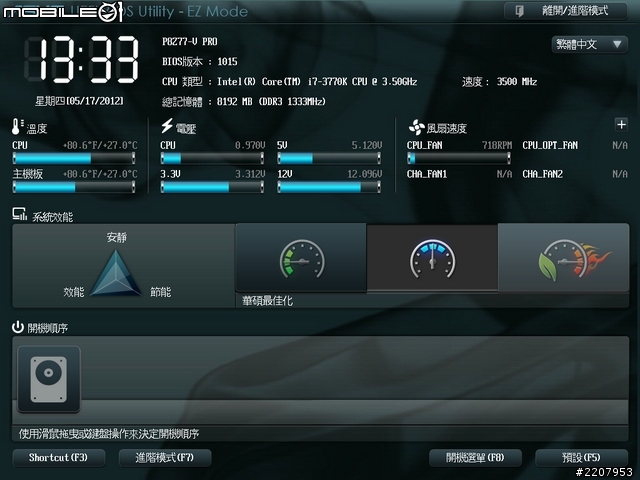Click the 節能 label beside the triangle
Image resolution: width=640 pixels, height=480 pixels.
(161, 292)
